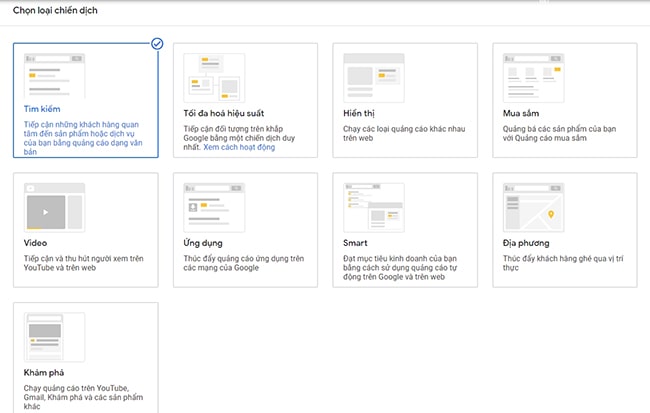The image size is (650, 413).
Task: Click the Ứng dụng campaign illustration
Action: click(x=213, y=204)
